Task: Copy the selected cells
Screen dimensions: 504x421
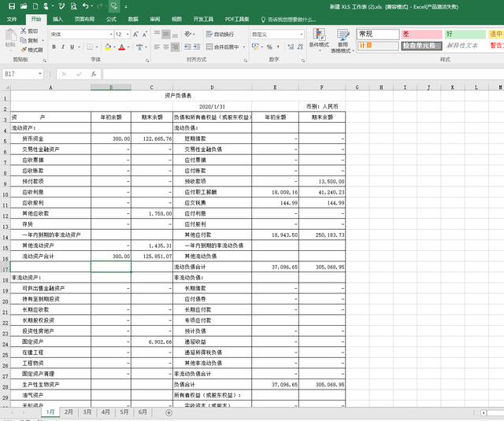Action: 29,40
